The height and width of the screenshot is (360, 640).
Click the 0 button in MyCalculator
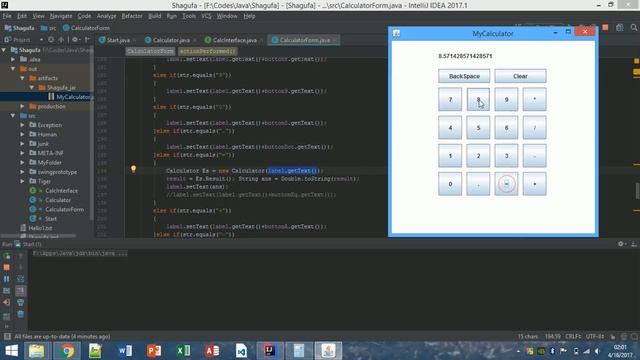point(450,184)
